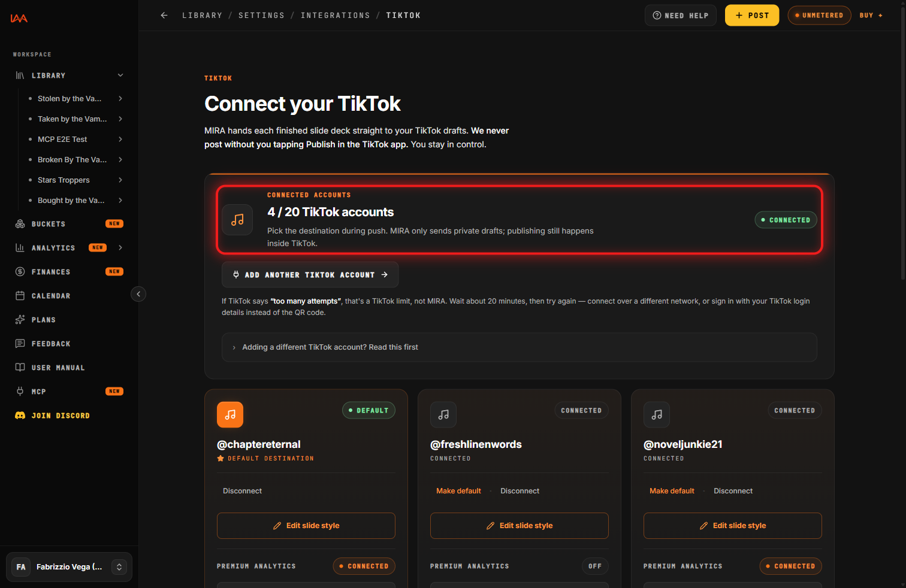
Task: Navigate to Settings breadcrumb
Action: coord(261,16)
